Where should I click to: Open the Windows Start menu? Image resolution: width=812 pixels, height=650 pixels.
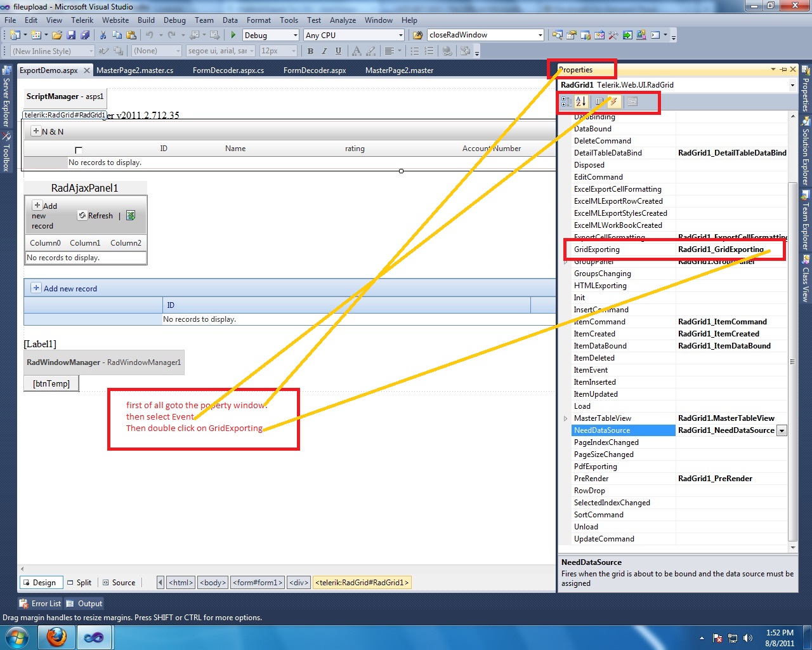click(x=16, y=637)
